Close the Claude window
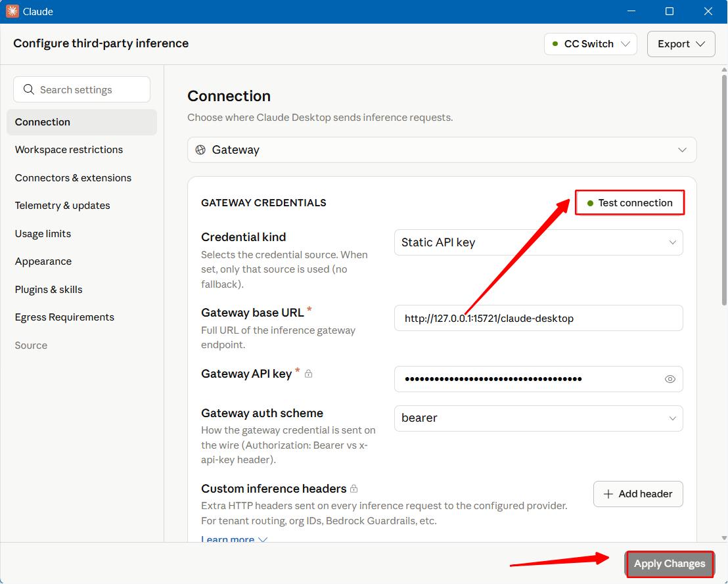This screenshot has height=584, width=728. pos(708,11)
